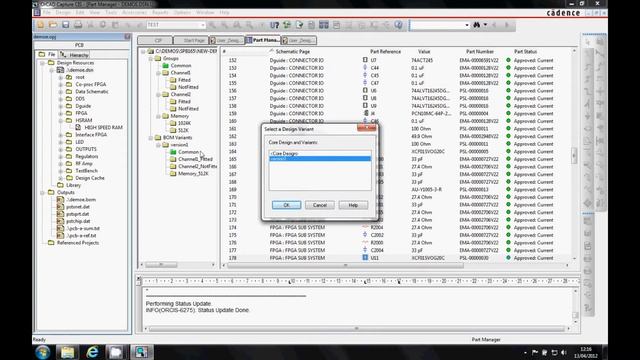The image size is (640, 360).
Task: Select Channel1_Fitted under version1
Action: 195,159
